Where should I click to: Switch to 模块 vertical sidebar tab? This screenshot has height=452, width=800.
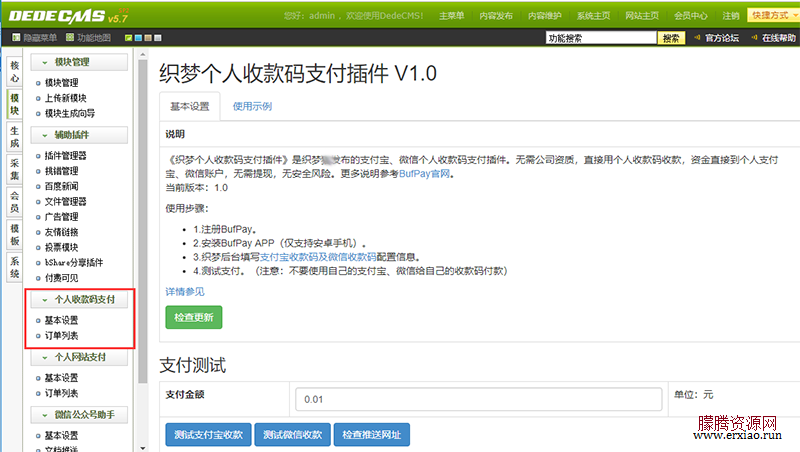(15, 104)
